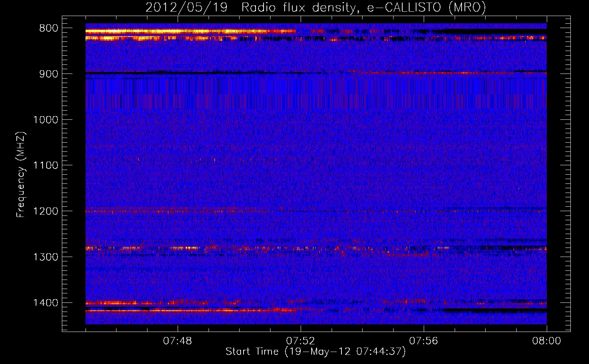Click the 'Frequency (MHZ)' axis title
589x364 pixels.
click(x=21, y=174)
